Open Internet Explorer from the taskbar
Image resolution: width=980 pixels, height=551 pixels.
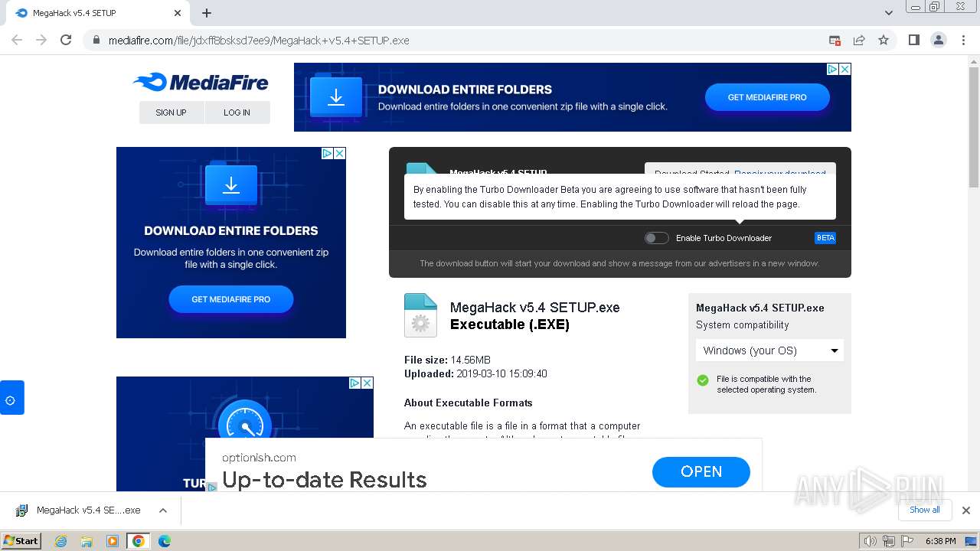(61, 541)
